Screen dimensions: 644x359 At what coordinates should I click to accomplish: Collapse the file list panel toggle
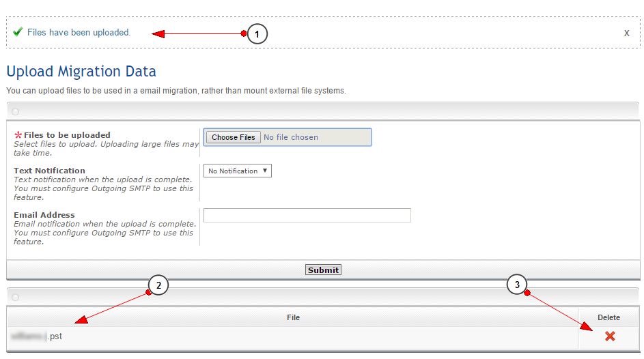click(x=15, y=297)
